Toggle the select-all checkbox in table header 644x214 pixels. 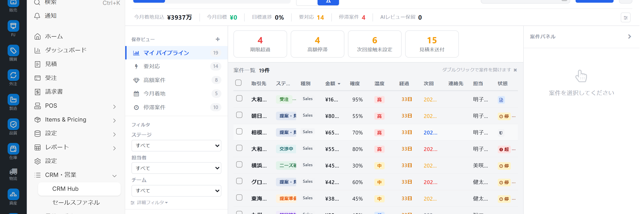click(x=238, y=83)
